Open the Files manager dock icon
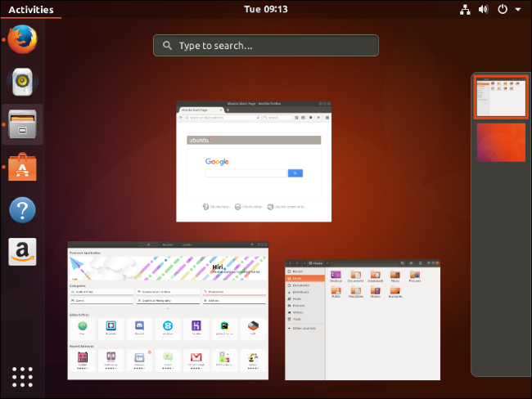Image resolution: width=532 pixels, height=399 pixels. (x=23, y=125)
